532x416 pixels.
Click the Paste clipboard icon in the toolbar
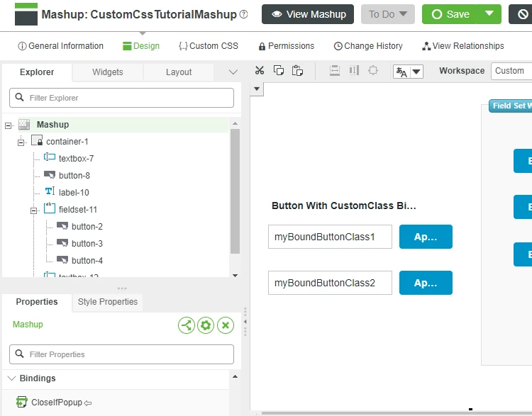[297, 71]
